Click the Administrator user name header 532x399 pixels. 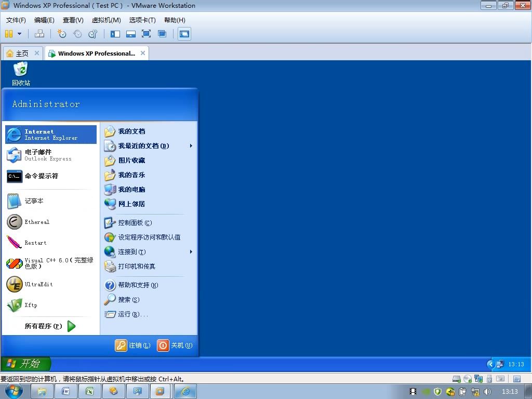(x=46, y=104)
